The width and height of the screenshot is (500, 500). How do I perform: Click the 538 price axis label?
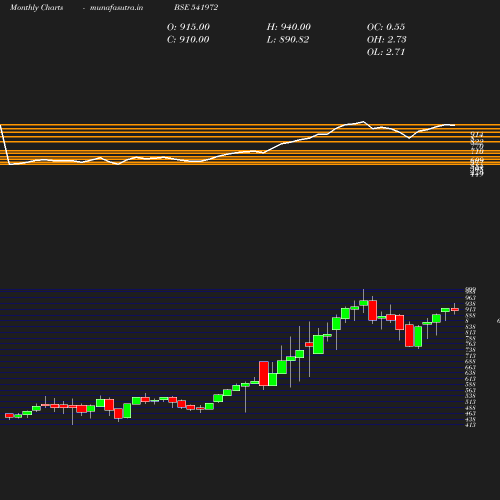[470, 396]
